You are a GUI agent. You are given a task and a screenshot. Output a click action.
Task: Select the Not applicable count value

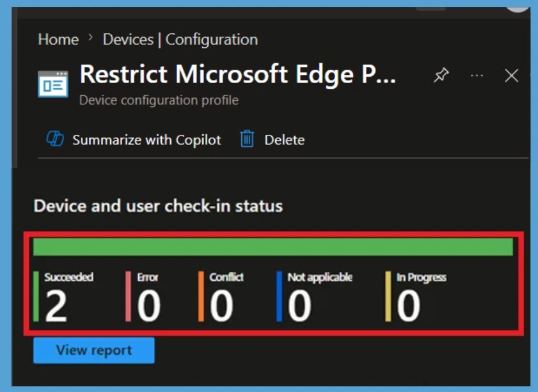299,306
